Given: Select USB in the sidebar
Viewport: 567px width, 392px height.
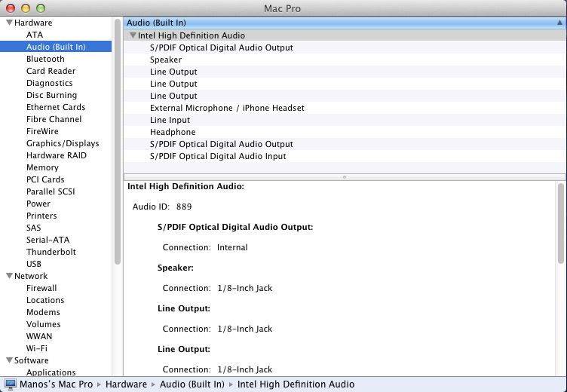Looking at the screenshot, I should point(34,264).
